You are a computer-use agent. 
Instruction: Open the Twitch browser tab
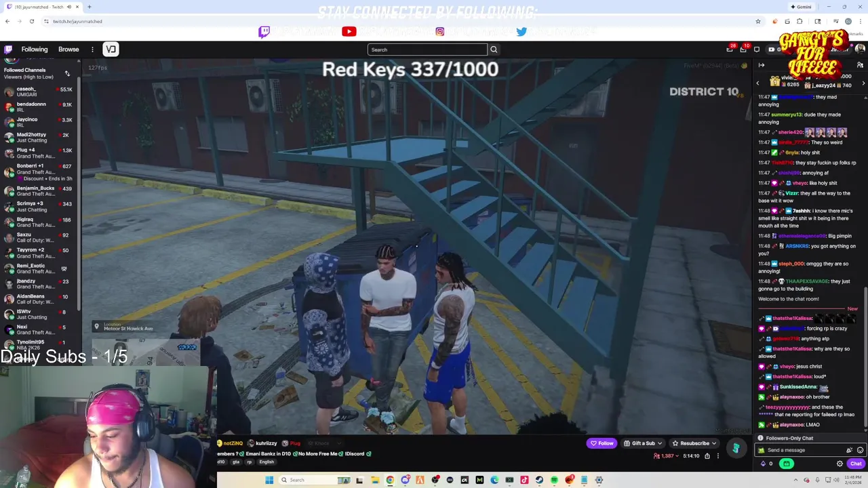click(42, 7)
